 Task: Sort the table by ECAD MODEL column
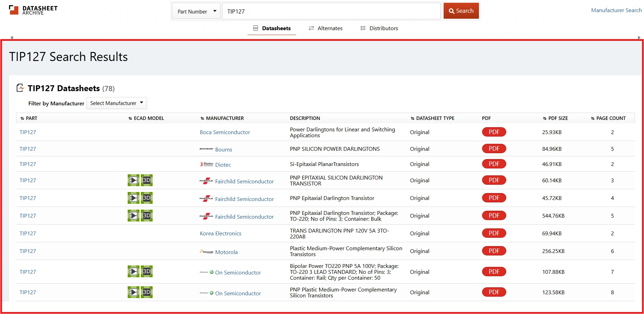tap(146, 118)
